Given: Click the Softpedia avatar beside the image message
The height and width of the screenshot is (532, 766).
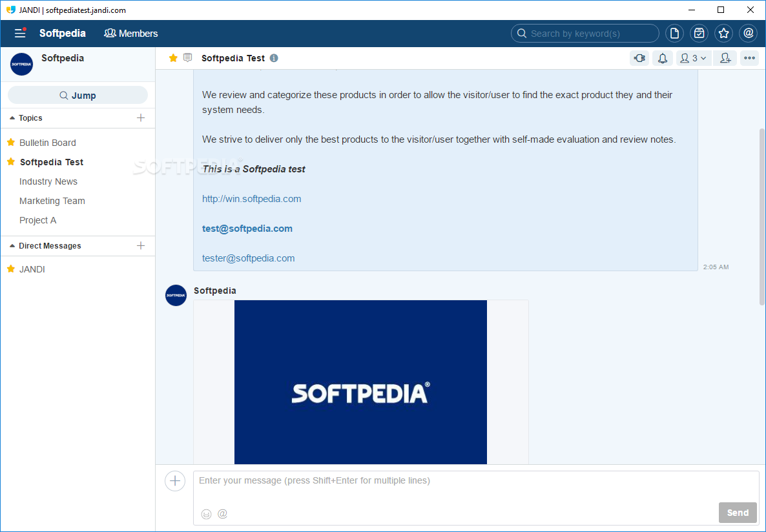Looking at the screenshot, I should pos(176,296).
